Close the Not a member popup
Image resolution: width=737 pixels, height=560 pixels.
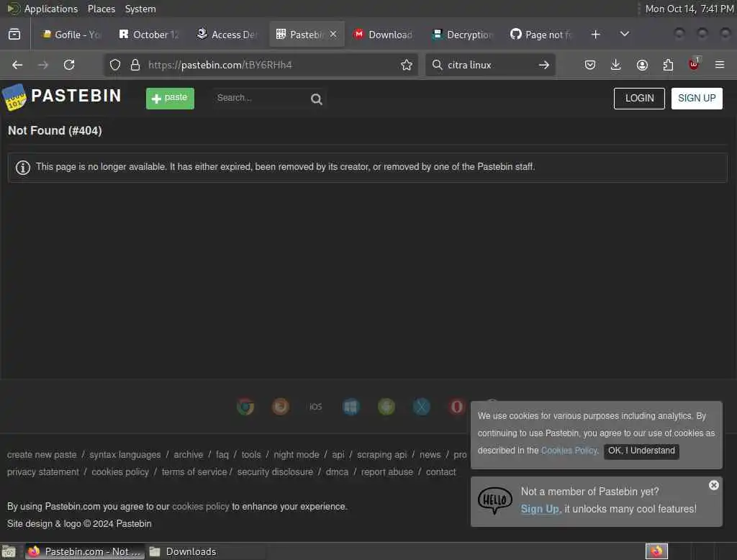[713, 484]
